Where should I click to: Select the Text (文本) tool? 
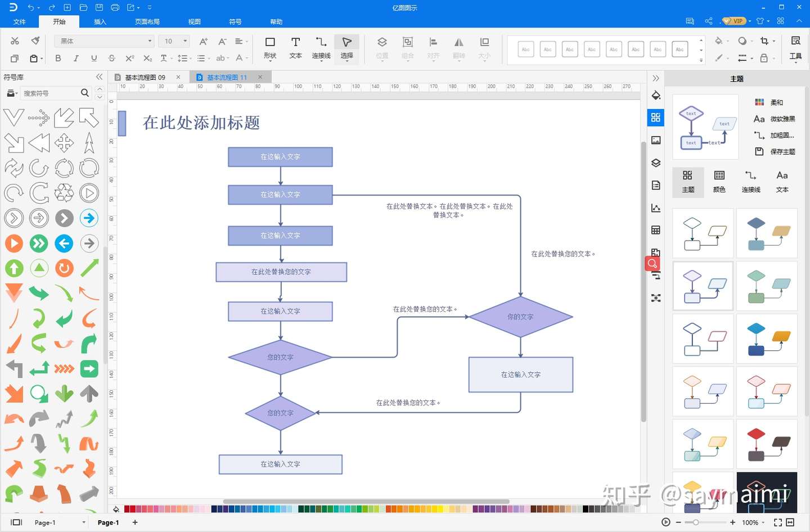(x=295, y=48)
